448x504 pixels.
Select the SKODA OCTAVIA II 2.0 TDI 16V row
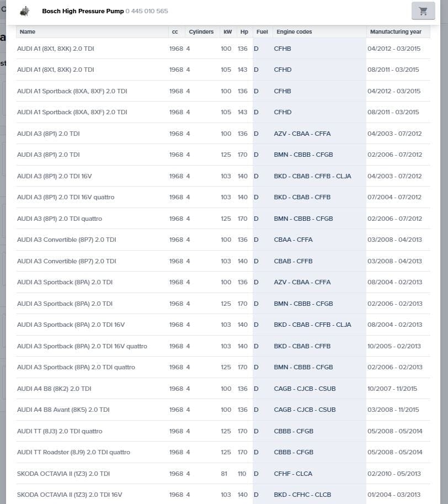pos(70,495)
